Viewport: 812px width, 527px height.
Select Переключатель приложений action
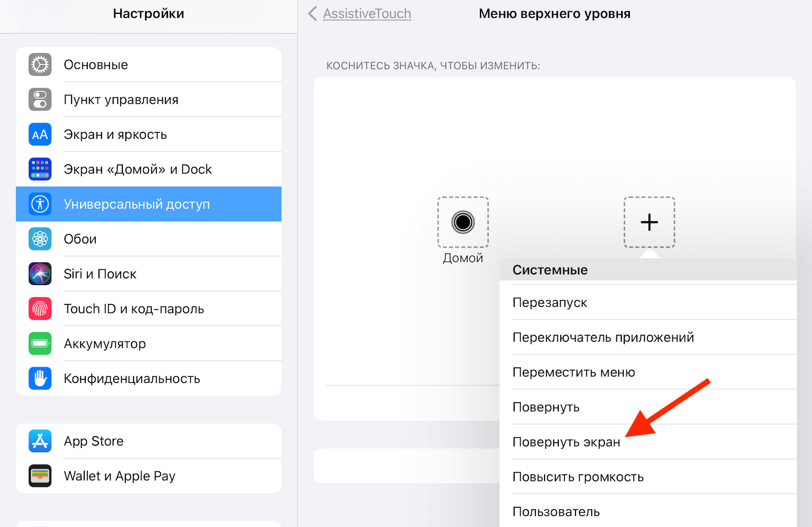point(603,338)
